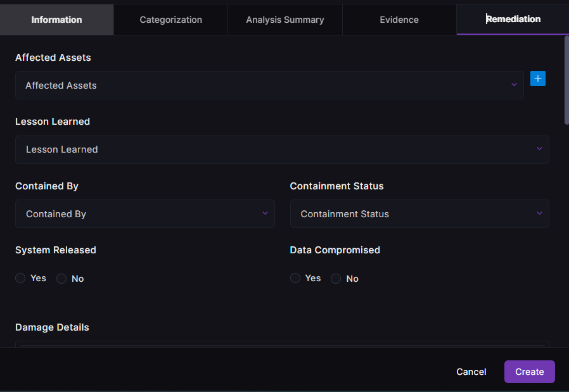
Task: Click the Cancel button
Action: [x=471, y=372]
